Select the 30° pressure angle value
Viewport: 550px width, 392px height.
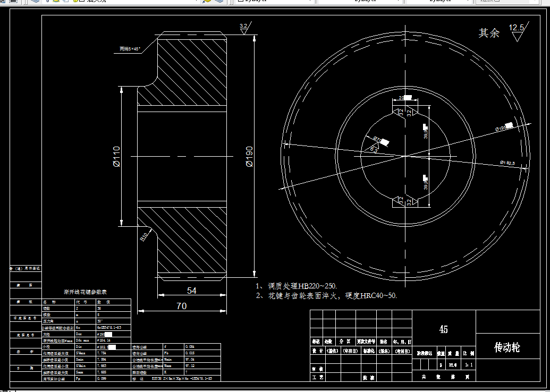coord(100,321)
